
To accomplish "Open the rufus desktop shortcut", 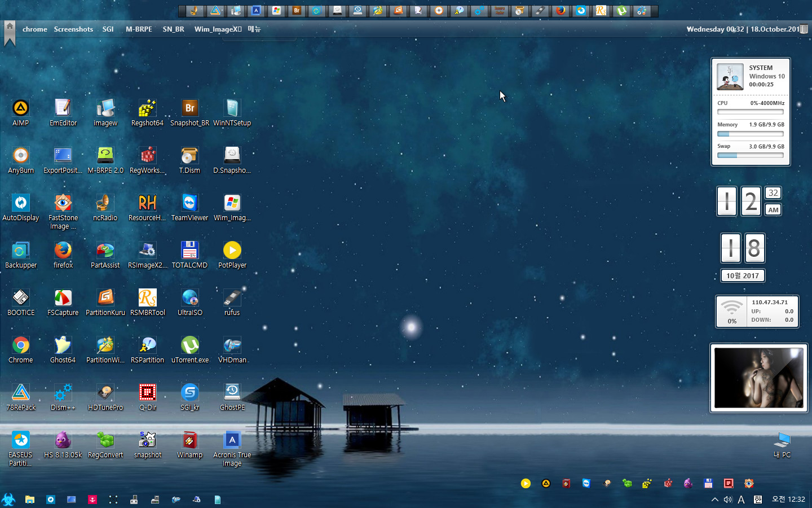I will [x=232, y=302].
